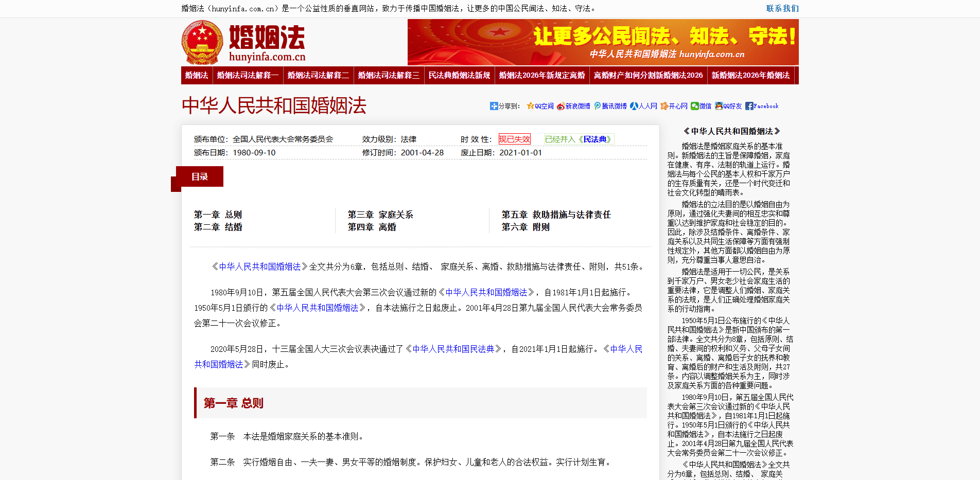
Task: Select 第一章 总则 from the 目录
Action: pyautogui.click(x=218, y=215)
